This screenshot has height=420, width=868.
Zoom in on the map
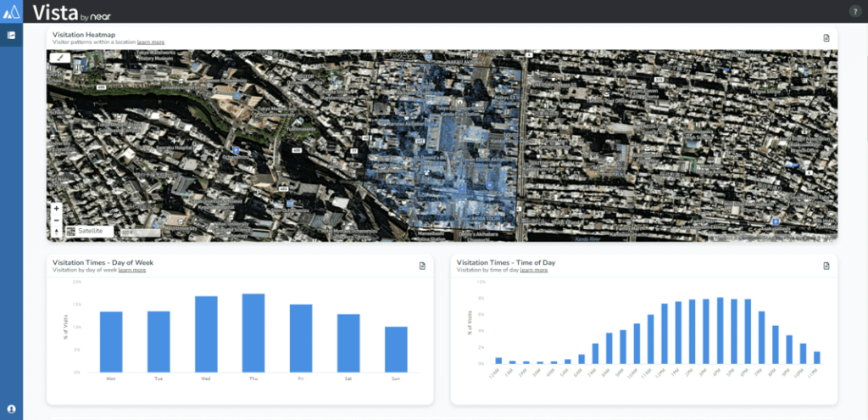(x=57, y=209)
